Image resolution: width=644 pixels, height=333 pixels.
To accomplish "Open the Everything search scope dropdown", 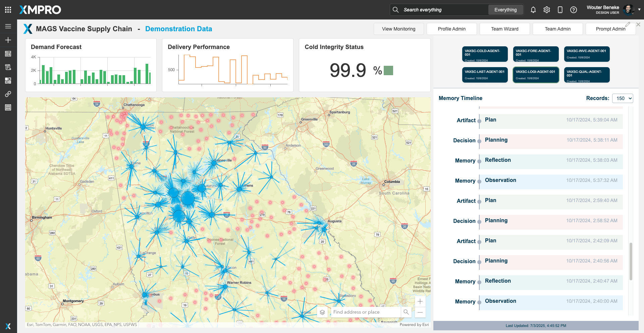I will (505, 10).
